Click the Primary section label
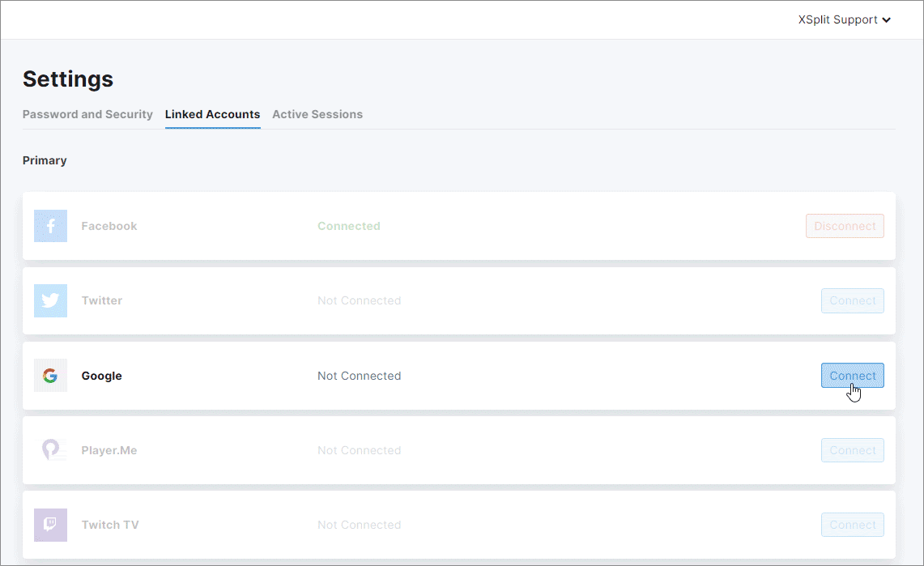Viewport: 924px width, 566px height. pyautogui.click(x=45, y=160)
